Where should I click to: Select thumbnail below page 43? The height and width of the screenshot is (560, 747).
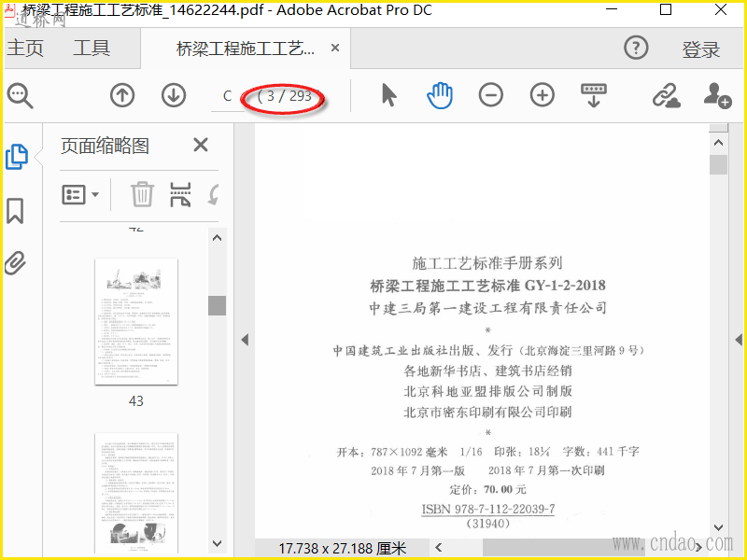[x=136, y=493]
